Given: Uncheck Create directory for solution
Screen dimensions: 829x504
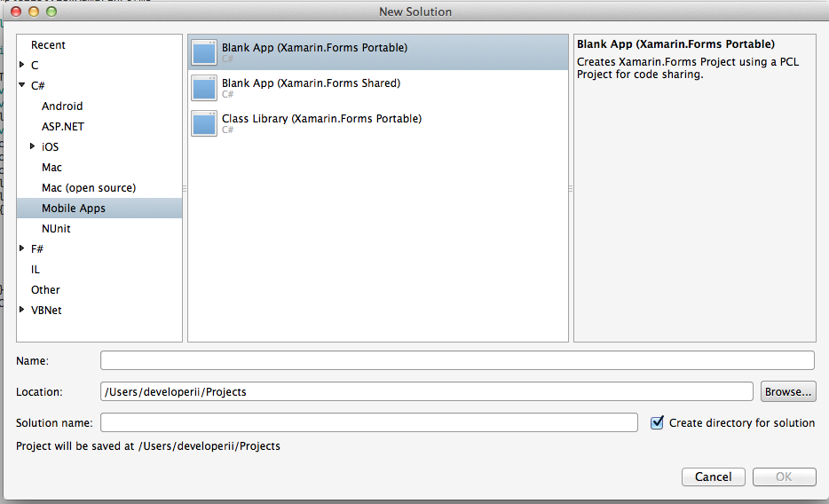Looking at the screenshot, I should (657, 422).
